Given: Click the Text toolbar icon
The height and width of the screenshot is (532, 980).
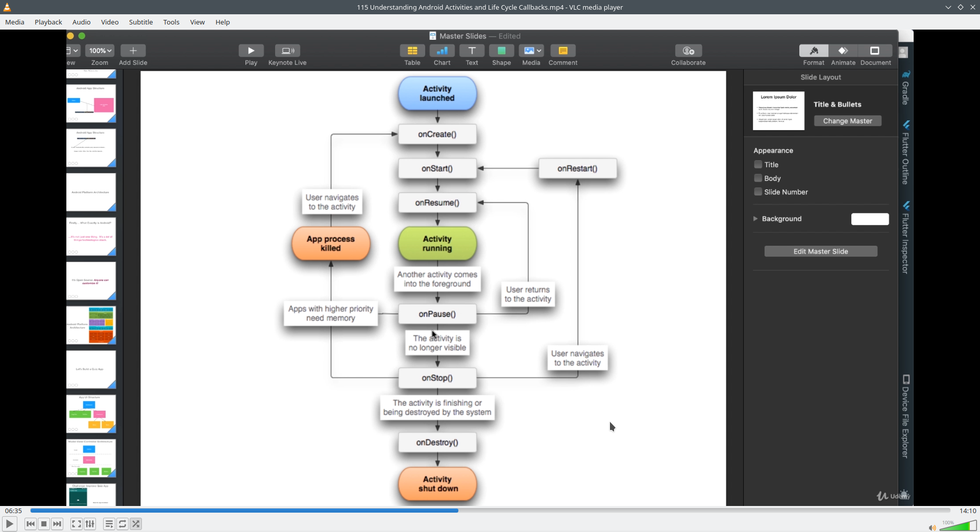Looking at the screenshot, I should tap(472, 50).
